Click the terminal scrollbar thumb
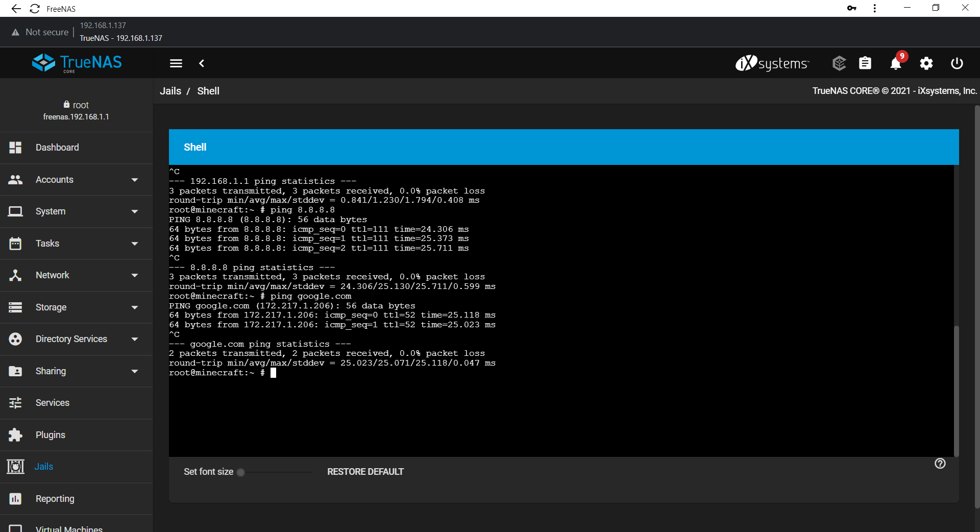This screenshot has width=980, height=532. [x=956, y=391]
